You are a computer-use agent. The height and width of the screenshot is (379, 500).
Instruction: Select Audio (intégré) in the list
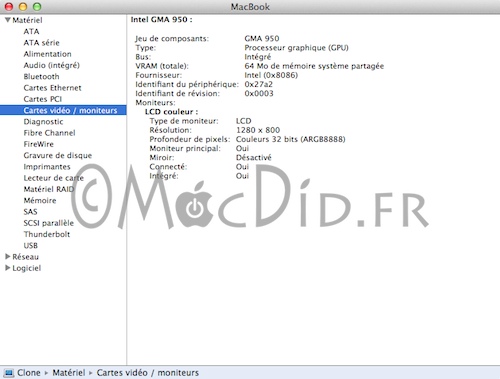(x=51, y=65)
